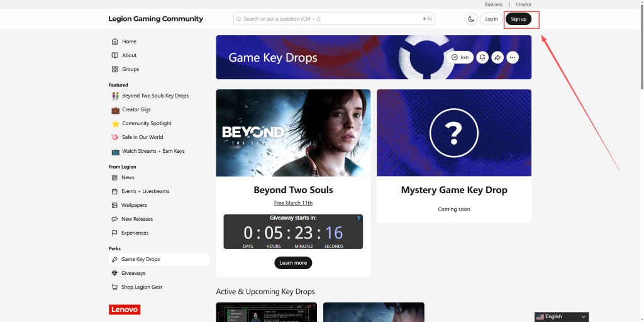This screenshot has height=322, width=644.
Task: Open Events + Livestreams in sidebar
Action: pyautogui.click(x=145, y=191)
